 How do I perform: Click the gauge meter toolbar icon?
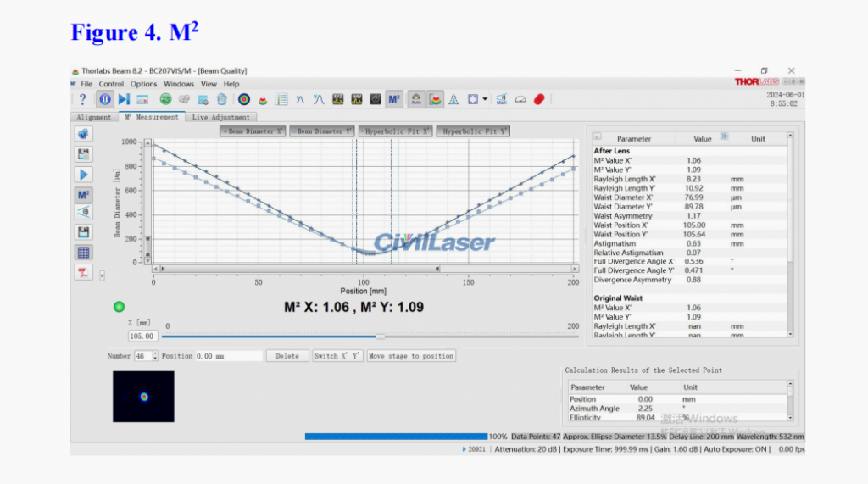[520, 99]
